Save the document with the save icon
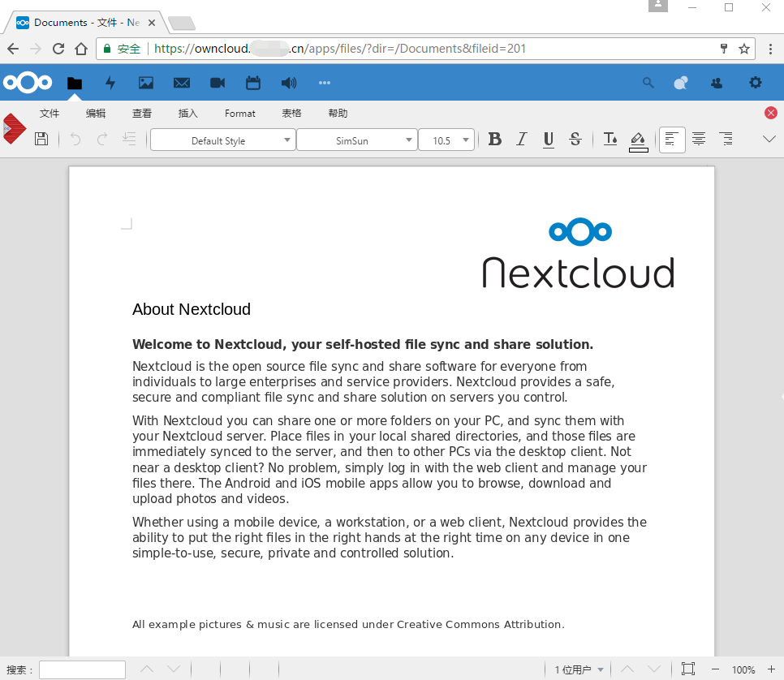 41,139
